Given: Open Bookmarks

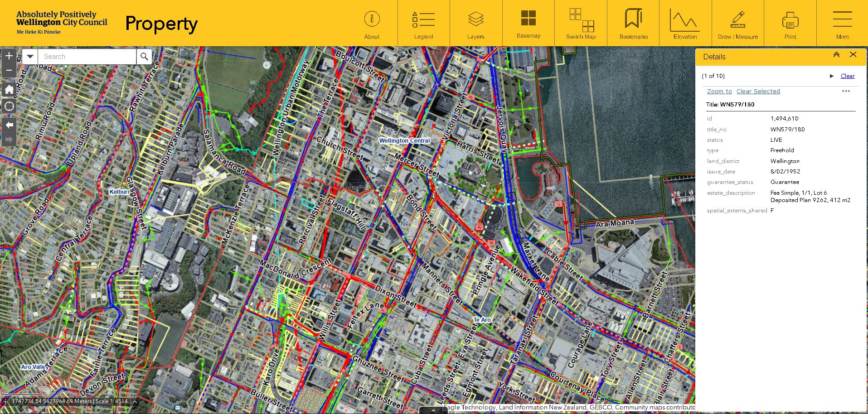Looking at the screenshot, I should [x=633, y=23].
